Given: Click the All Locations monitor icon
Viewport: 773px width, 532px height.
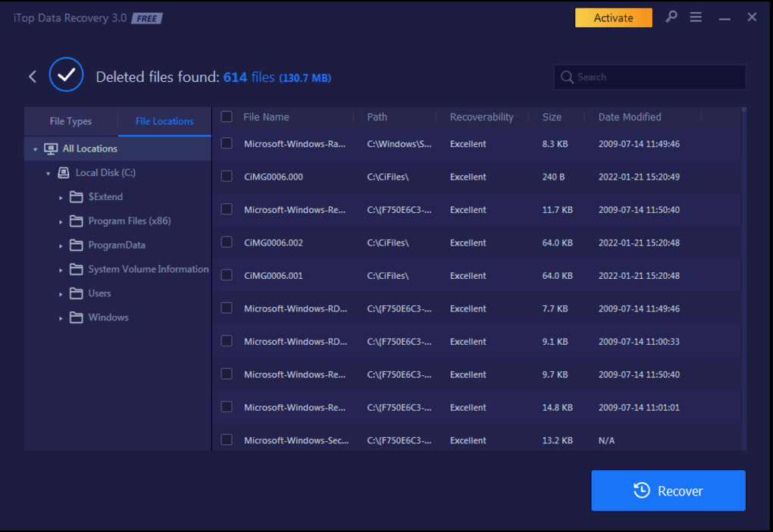Looking at the screenshot, I should point(51,149).
